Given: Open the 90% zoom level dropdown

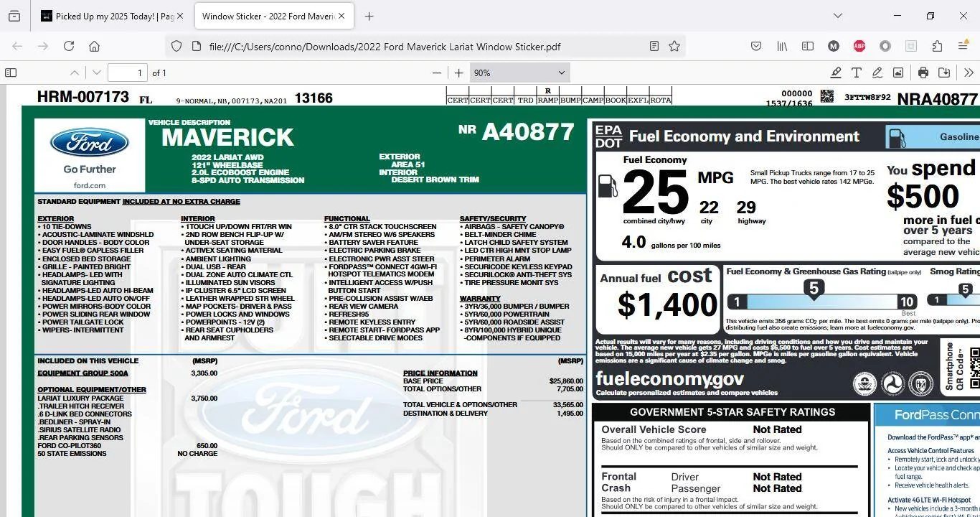Looking at the screenshot, I should [519, 73].
